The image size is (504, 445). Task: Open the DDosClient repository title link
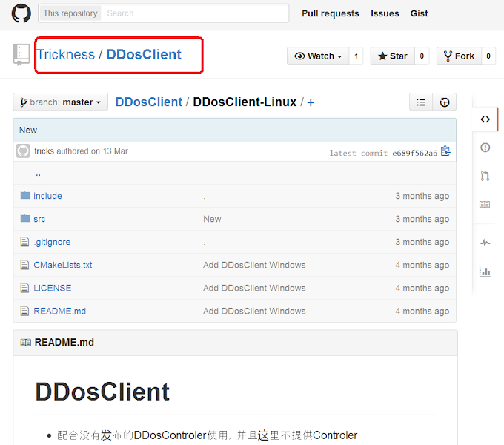pyautogui.click(x=144, y=54)
